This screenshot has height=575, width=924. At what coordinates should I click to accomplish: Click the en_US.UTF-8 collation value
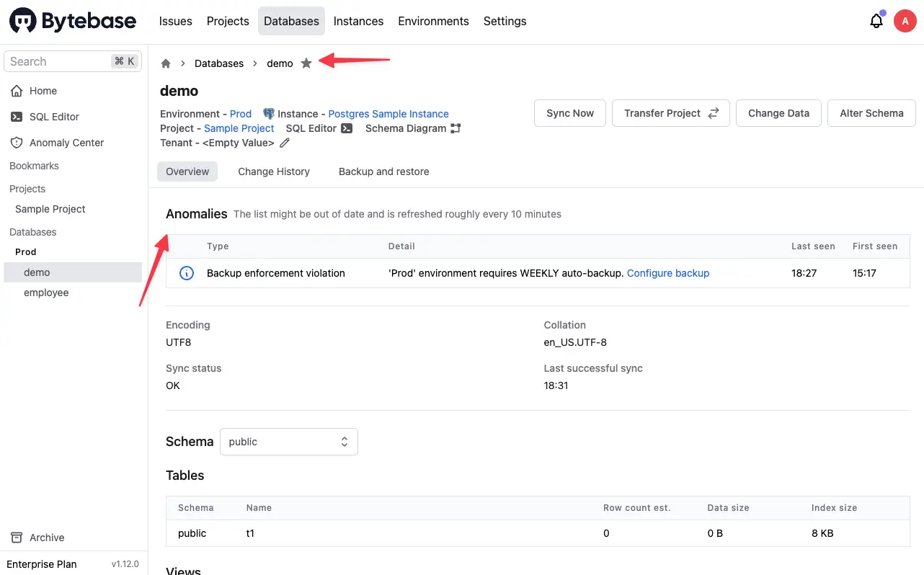[x=575, y=342]
